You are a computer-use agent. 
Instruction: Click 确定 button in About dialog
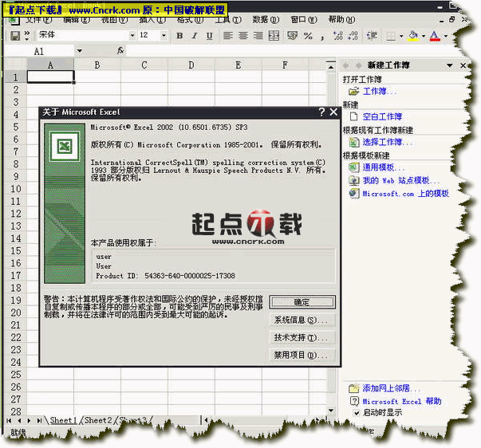click(x=302, y=302)
